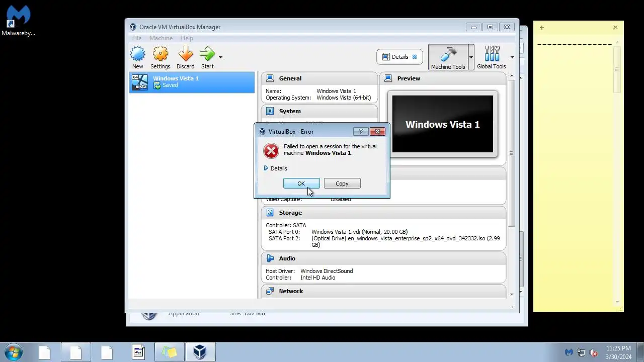Click the details pane scroll up arrow
The width and height of the screenshot is (644, 362).
coord(512,76)
